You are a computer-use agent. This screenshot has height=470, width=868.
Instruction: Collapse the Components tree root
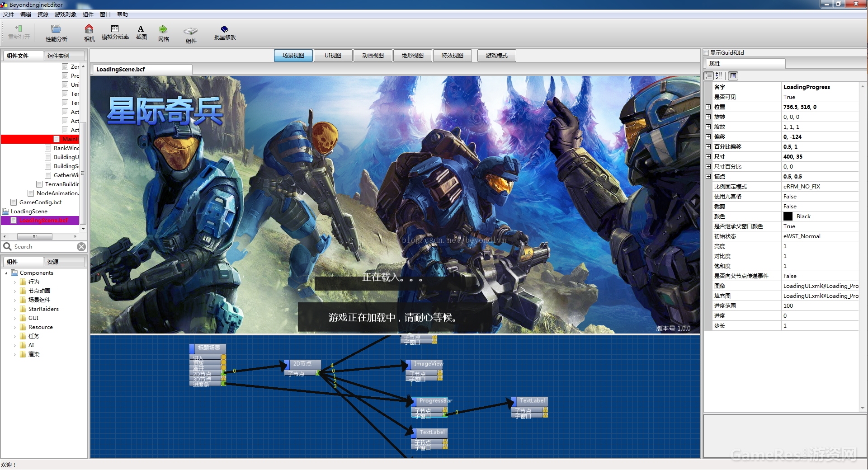(6, 273)
